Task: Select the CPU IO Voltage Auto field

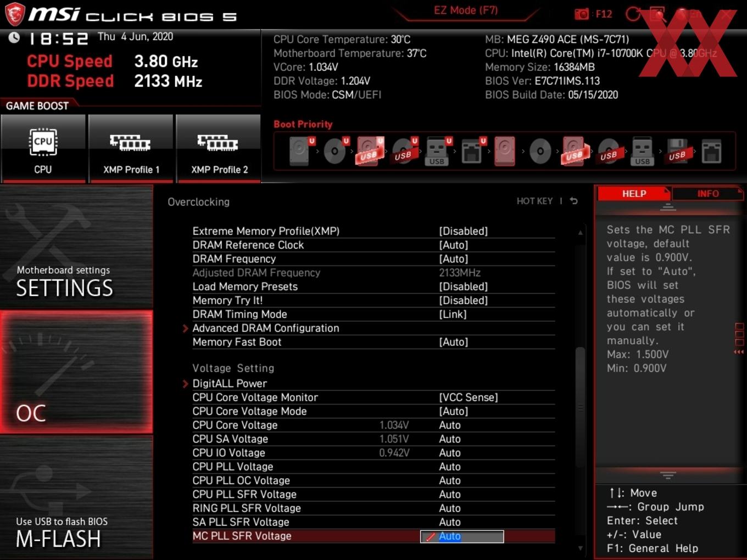Action: click(x=450, y=453)
